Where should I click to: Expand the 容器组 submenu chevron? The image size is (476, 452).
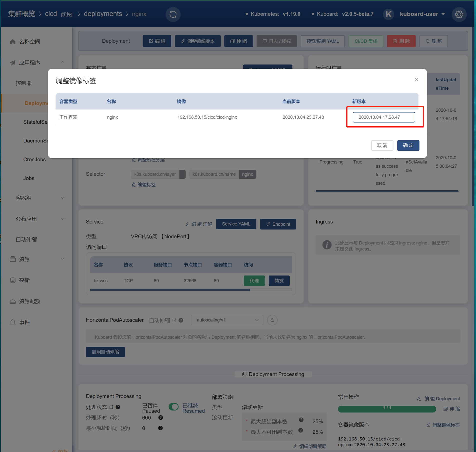pyautogui.click(x=63, y=198)
